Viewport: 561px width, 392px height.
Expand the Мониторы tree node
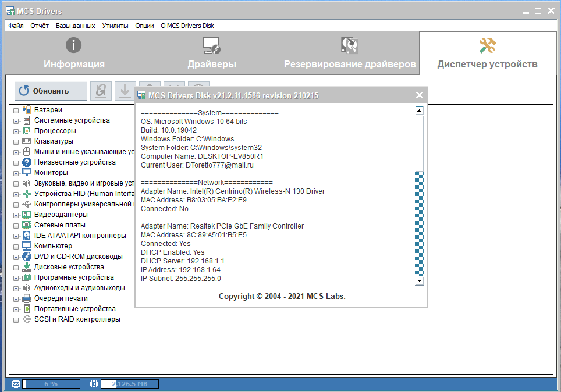16,173
